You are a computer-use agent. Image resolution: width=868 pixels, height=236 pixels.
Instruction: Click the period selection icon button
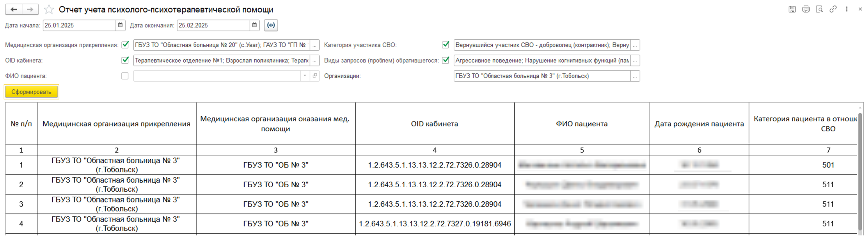[x=271, y=25]
